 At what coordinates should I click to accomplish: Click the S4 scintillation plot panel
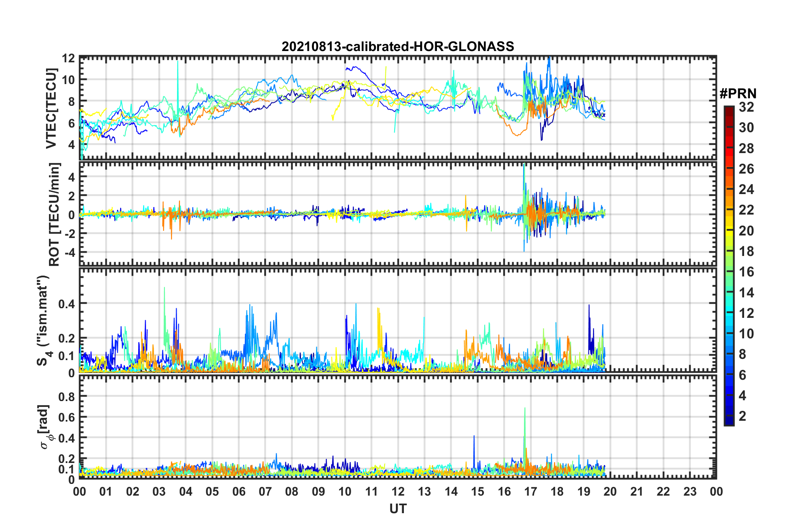click(398, 320)
